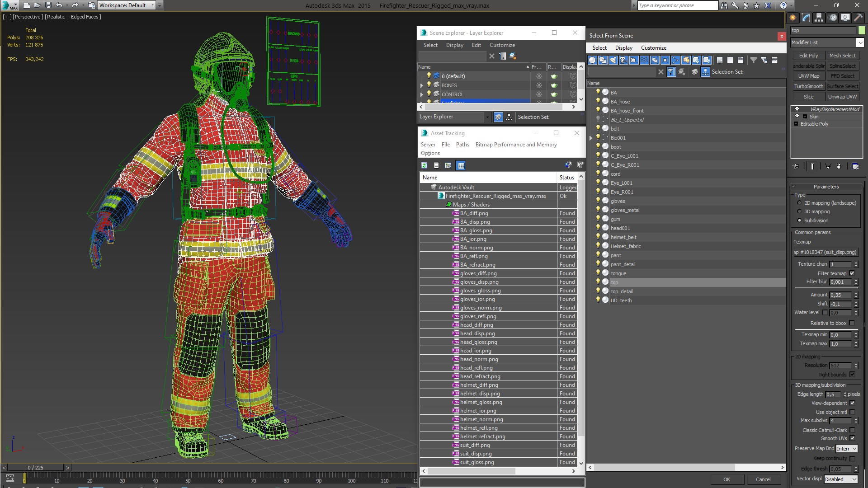
Task: Expand the CONTROL layer in Scene Explorer
Action: 422,94
